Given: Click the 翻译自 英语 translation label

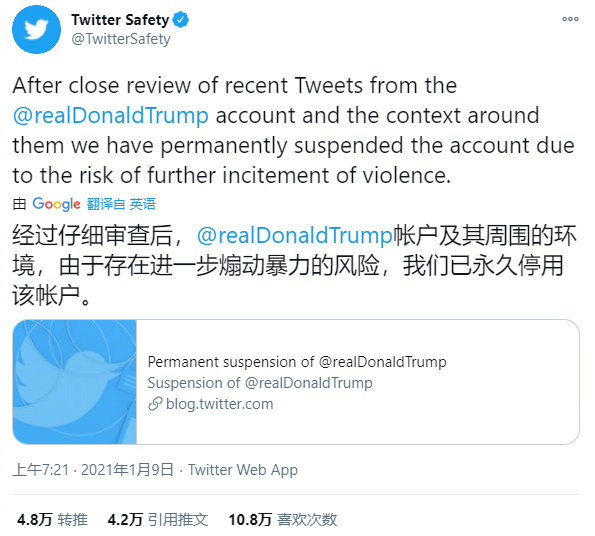Looking at the screenshot, I should click(121, 204).
